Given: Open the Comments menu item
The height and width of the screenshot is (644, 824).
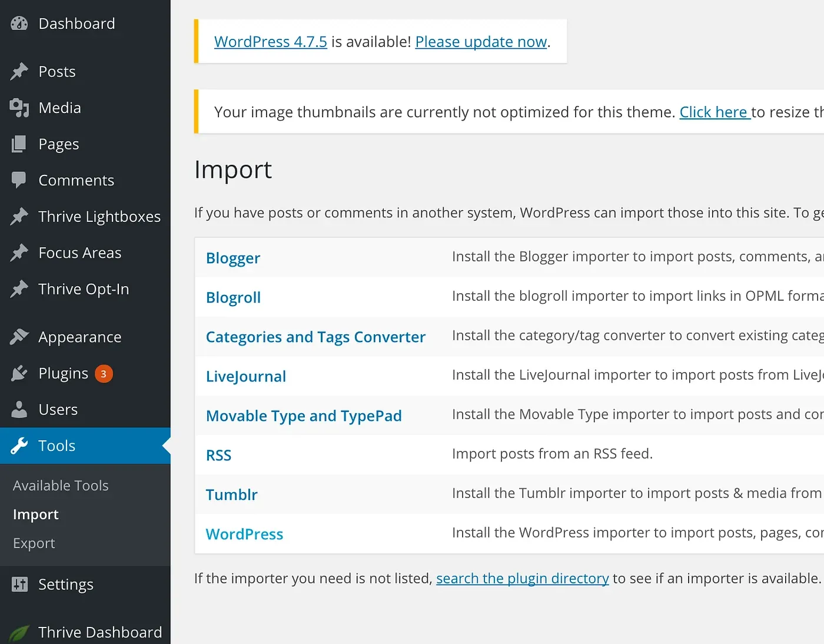Looking at the screenshot, I should (x=77, y=180).
